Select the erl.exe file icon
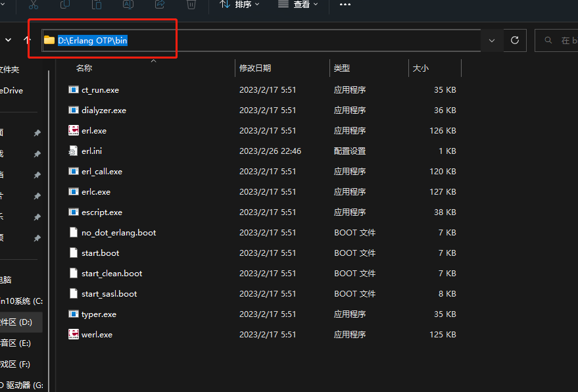578x392 pixels. 74,130
